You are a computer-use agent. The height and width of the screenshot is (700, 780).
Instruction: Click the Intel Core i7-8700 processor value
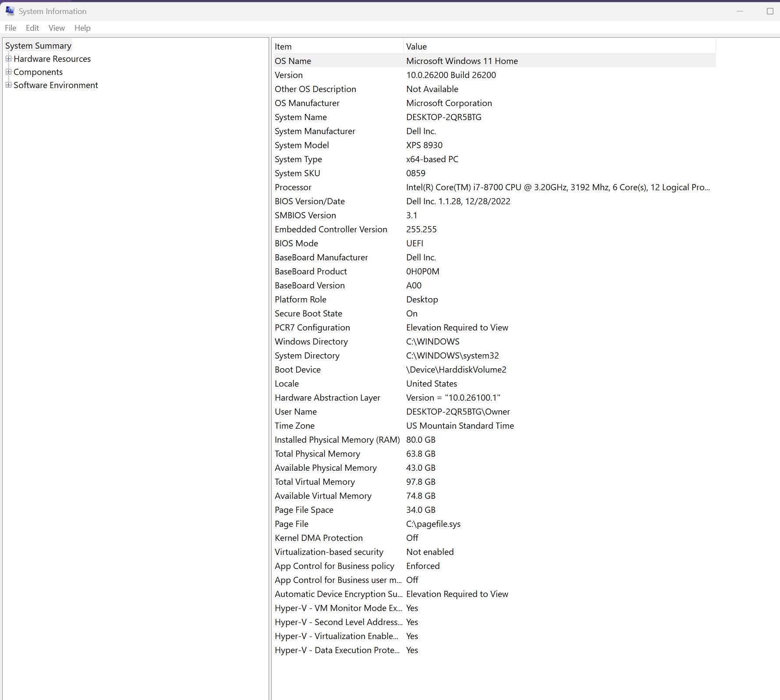click(558, 187)
